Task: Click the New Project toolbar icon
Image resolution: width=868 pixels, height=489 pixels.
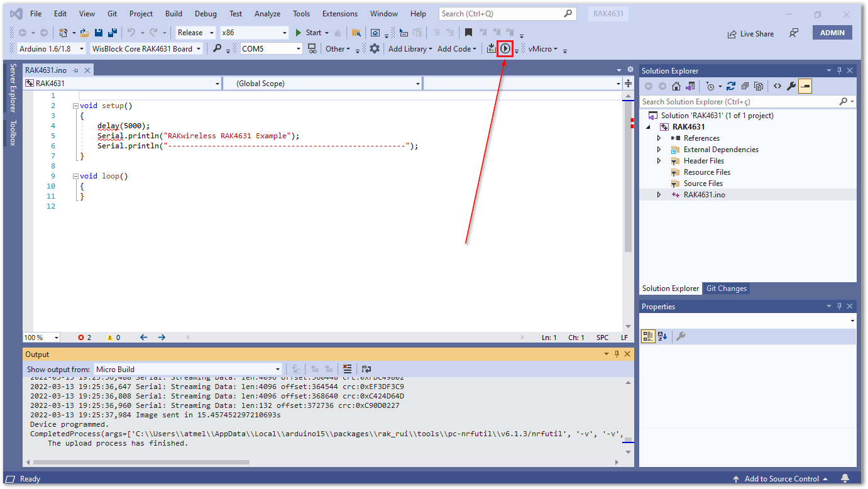Action: [x=63, y=33]
